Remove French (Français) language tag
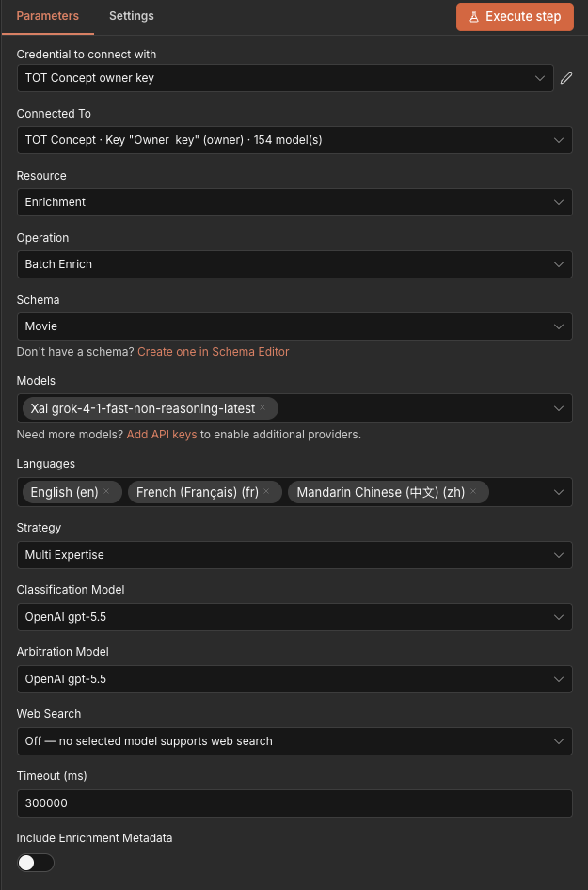Screen dimensions: 588x890 (x=266, y=491)
